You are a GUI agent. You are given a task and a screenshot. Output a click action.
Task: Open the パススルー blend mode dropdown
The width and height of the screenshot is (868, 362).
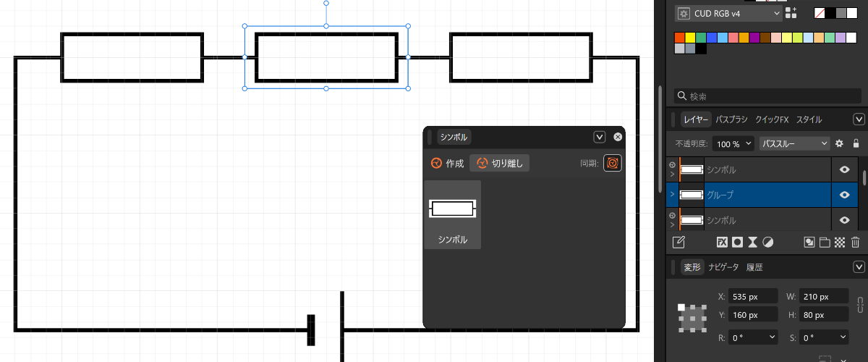[x=794, y=144]
